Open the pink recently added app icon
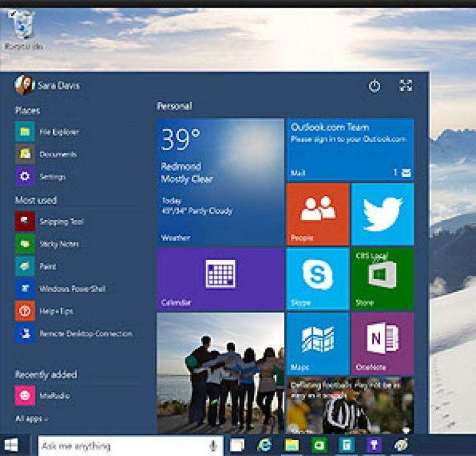Viewport: 476px width, 456px height. pos(25,395)
